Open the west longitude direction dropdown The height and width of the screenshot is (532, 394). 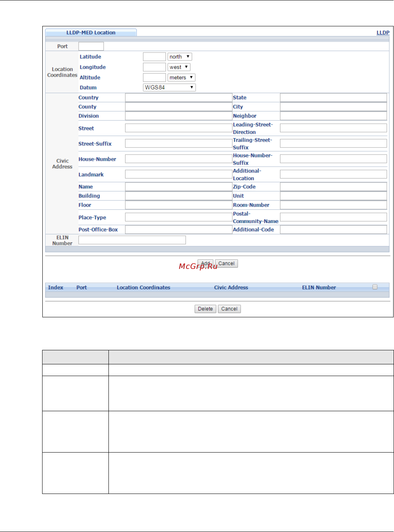(179, 67)
